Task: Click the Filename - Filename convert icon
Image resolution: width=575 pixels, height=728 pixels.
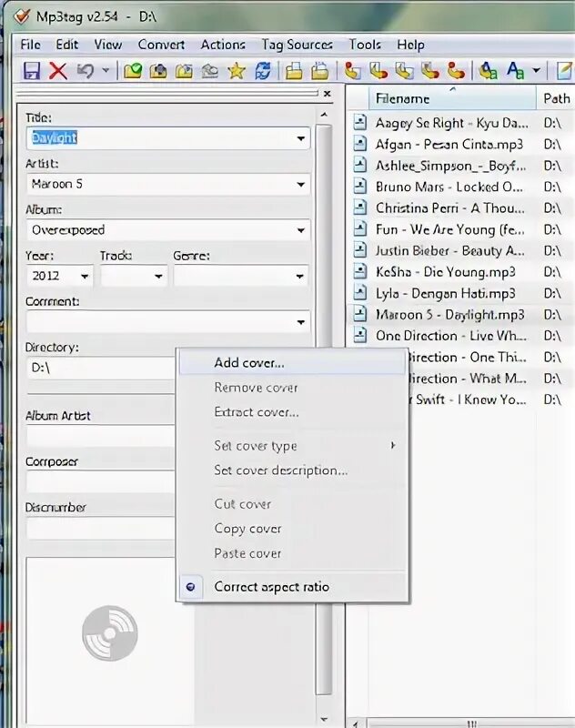Action: pyautogui.click(x=405, y=71)
